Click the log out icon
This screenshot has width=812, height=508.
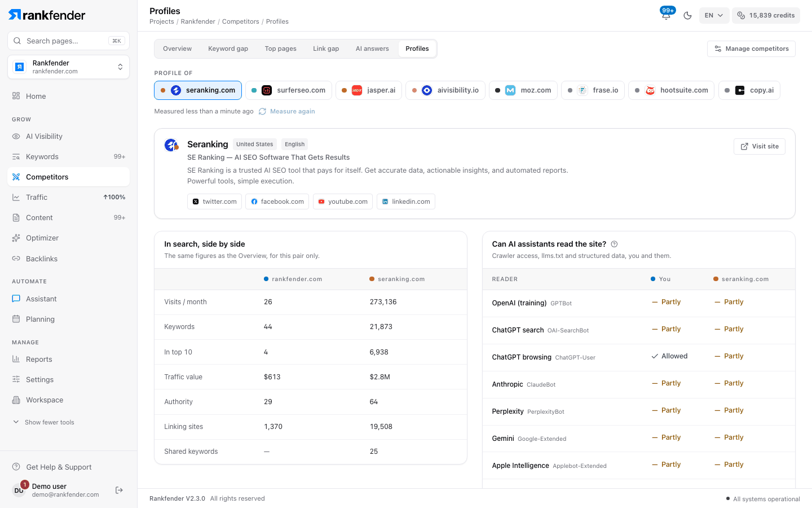tap(119, 490)
